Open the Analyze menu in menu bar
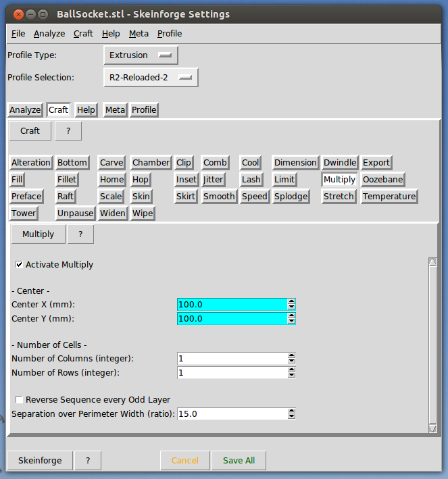The image size is (448, 479). 49,33
